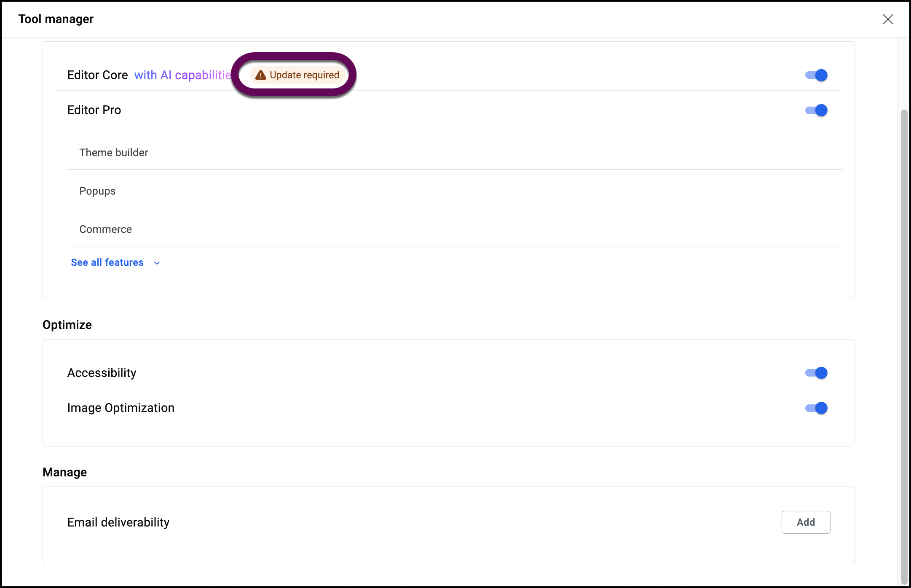Image resolution: width=911 pixels, height=588 pixels.
Task: Click the Email deliverability label
Action: tap(118, 522)
